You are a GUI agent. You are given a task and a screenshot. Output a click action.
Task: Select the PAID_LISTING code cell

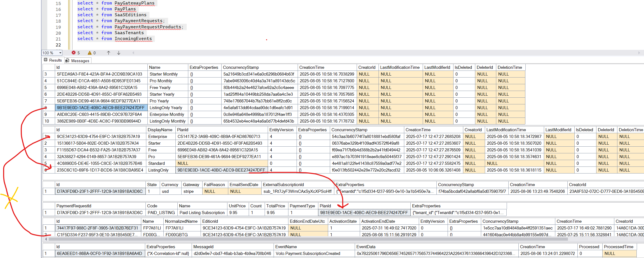(161, 213)
